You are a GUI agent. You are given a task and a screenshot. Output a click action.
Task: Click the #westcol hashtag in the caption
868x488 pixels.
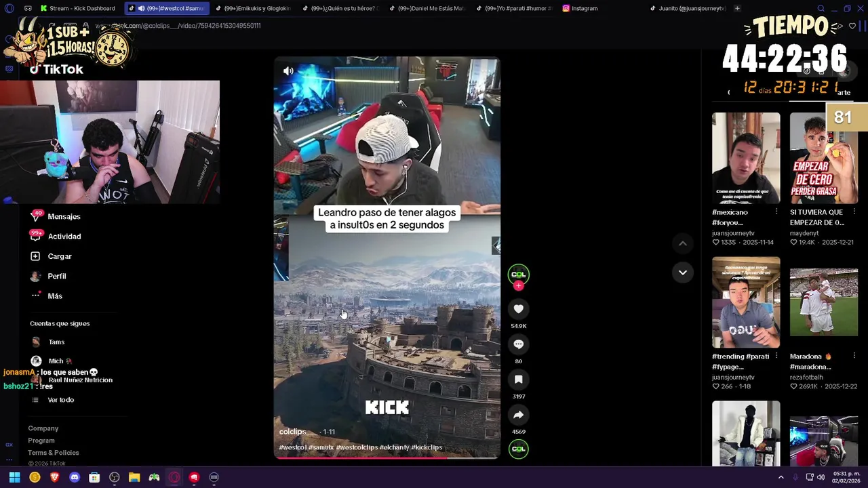point(292,447)
